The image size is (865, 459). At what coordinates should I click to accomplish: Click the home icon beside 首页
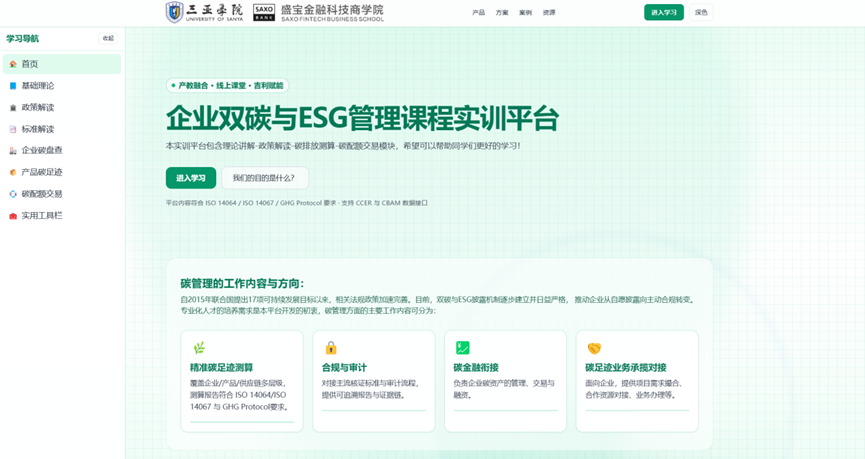click(13, 64)
